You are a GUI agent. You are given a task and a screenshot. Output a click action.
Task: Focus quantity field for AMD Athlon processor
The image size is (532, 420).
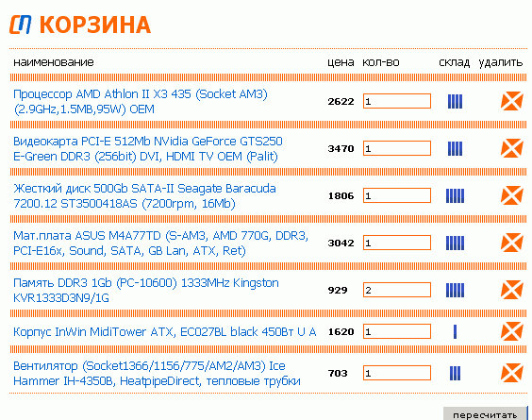click(x=397, y=101)
